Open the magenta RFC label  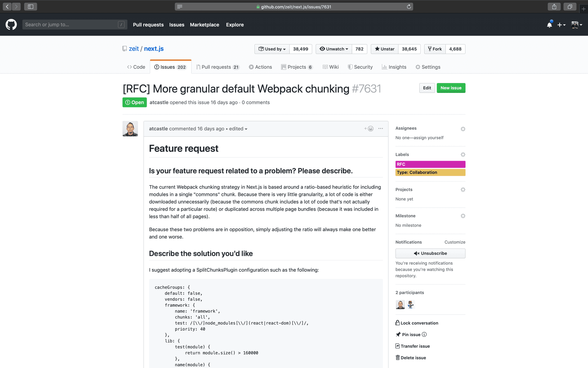point(430,164)
